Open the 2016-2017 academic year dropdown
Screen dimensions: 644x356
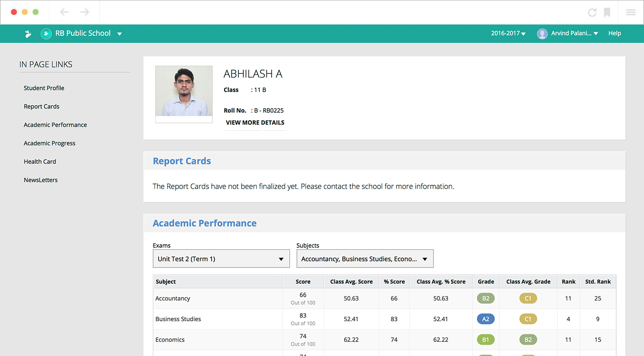[508, 33]
